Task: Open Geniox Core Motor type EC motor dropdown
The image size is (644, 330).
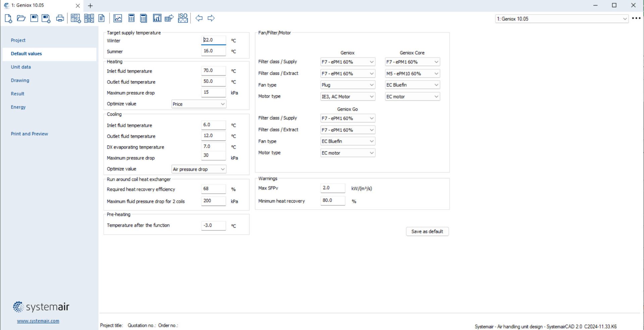Action: (x=412, y=97)
